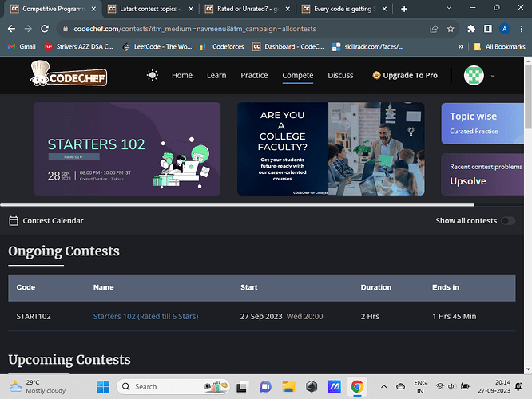This screenshot has width=532, height=399.
Task: Open the user profile avatar
Action: point(474,75)
